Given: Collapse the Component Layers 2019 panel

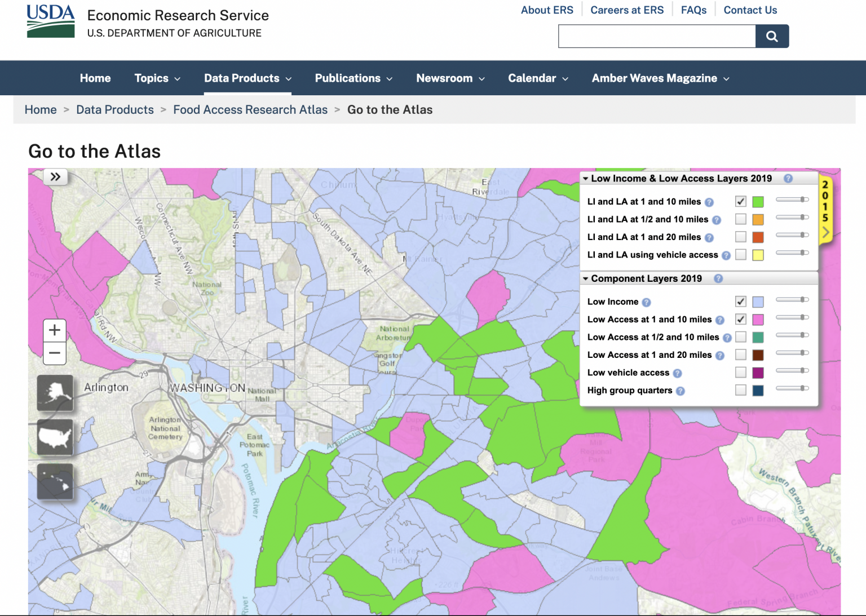Looking at the screenshot, I should coord(586,278).
